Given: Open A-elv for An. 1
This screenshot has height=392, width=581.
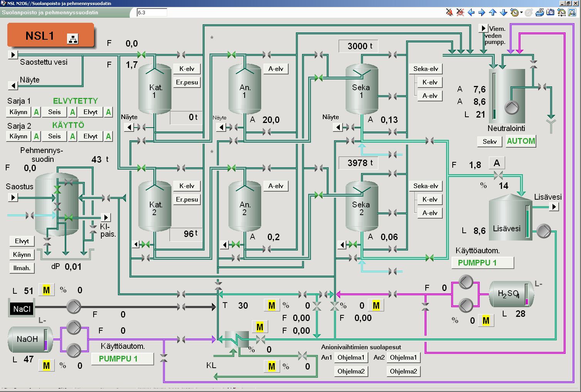Looking at the screenshot, I should 276,69.
